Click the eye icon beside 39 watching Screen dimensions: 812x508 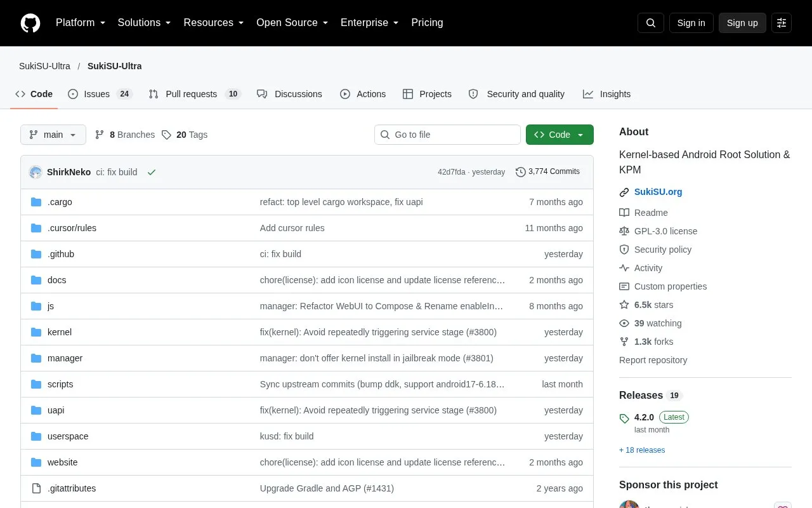pyautogui.click(x=624, y=323)
